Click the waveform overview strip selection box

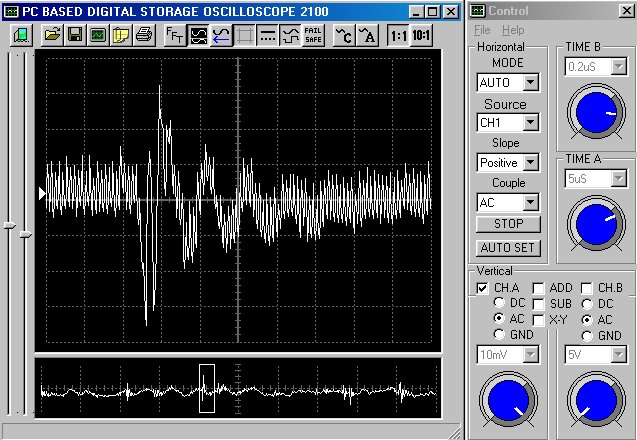coord(207,388)
